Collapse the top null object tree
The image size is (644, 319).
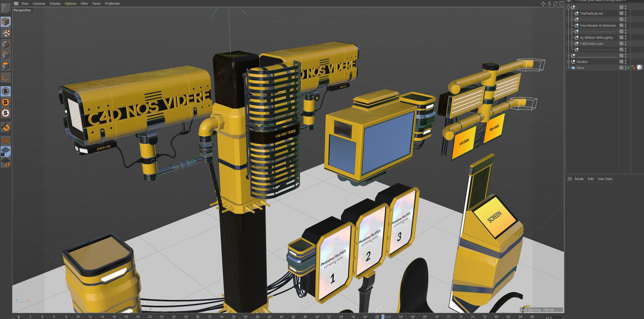click(x=569, y=7)
